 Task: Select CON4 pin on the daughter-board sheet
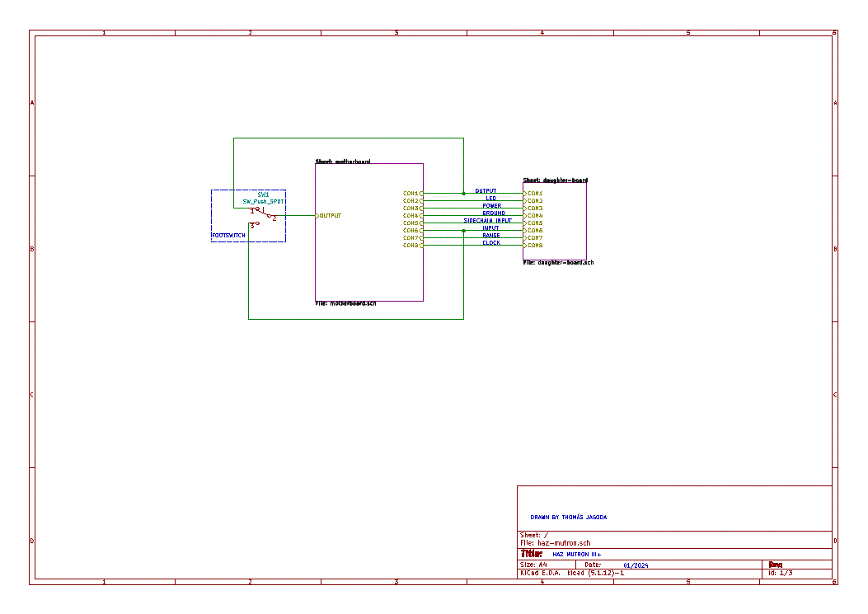pos(533,215)
